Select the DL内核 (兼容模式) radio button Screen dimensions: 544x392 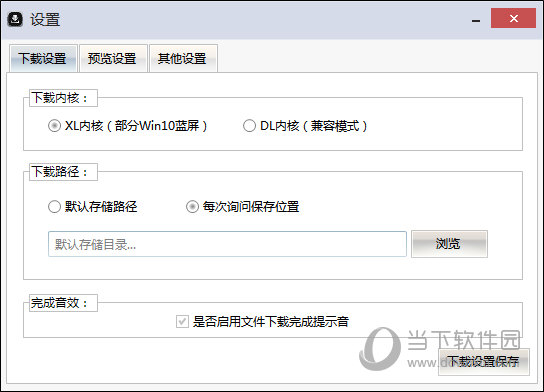(x=249, y=126)
